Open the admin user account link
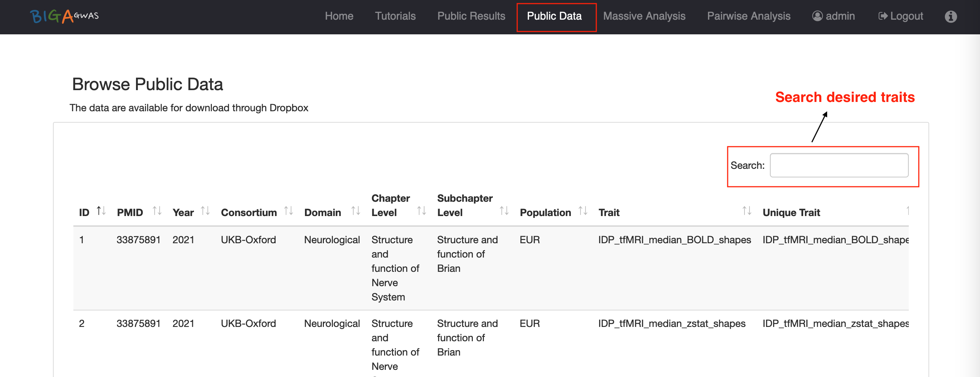980x377 pixels. click(833, 16)
